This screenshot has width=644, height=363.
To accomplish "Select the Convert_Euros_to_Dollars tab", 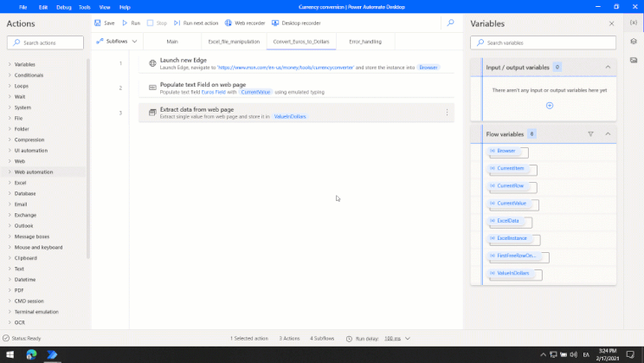I will (x=301, y=42).
